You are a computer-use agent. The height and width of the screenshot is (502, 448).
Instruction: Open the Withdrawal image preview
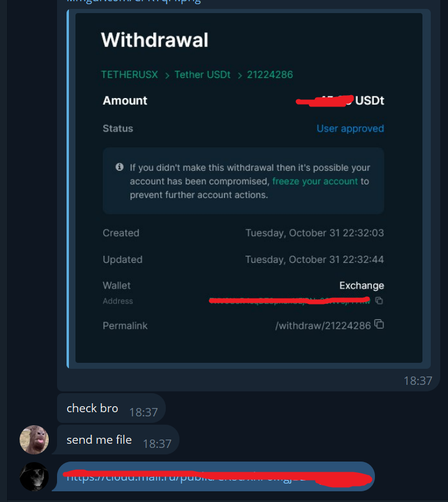point(249,188)
